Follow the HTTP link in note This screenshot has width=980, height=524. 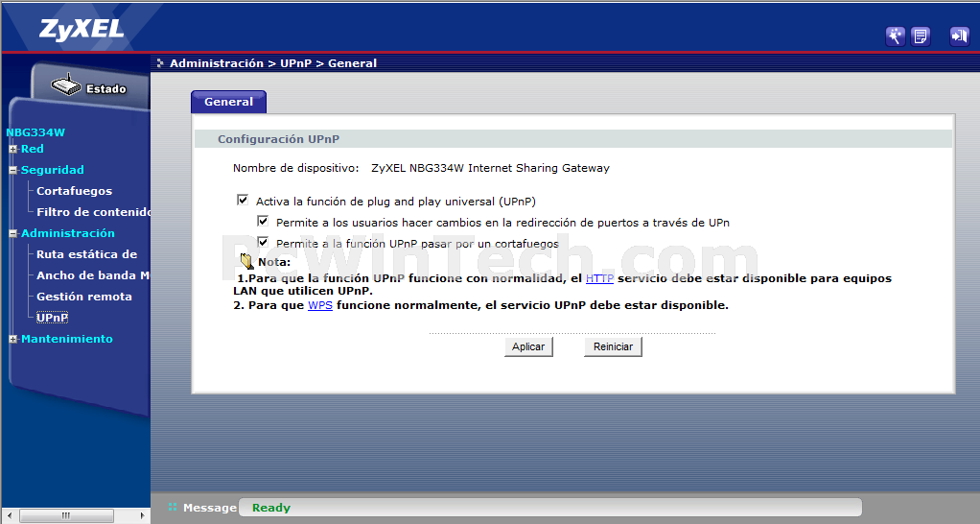point(599,278)
